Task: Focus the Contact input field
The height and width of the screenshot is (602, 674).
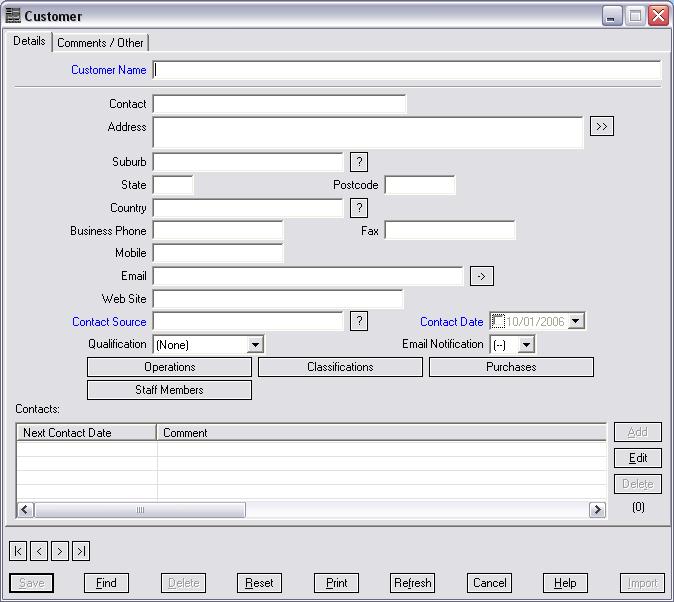Action: pos(279,104)
